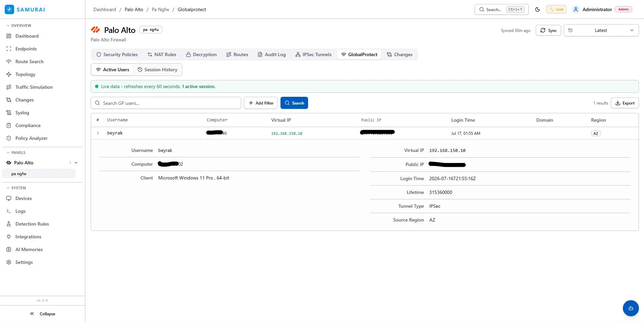This screenshot has height=322, width=644.
Task: Open the Administrator user avatar icon
Action: point(576,9)
